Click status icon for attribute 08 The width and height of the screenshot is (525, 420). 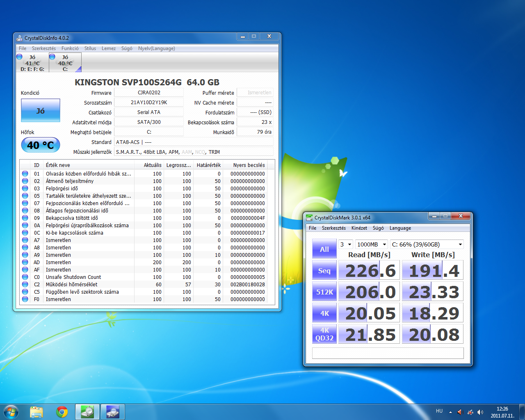pyautogui.click(x=25, y=210)
